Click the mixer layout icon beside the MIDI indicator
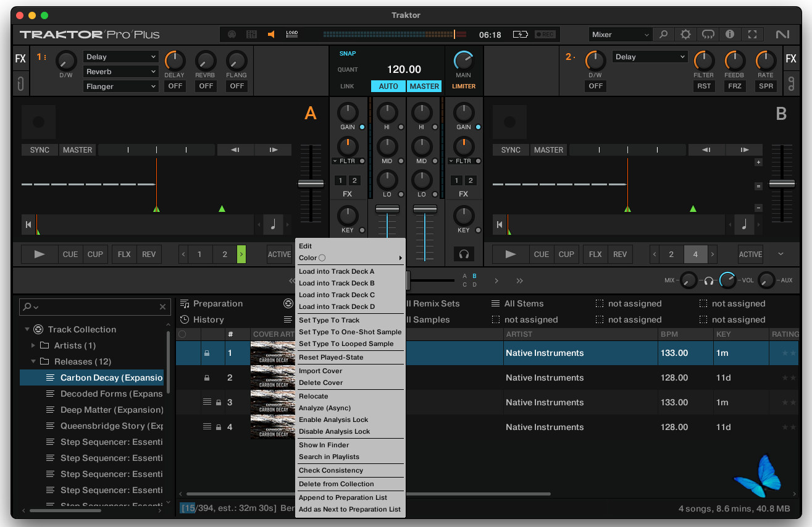812x527 pixels. coord(251,35)
